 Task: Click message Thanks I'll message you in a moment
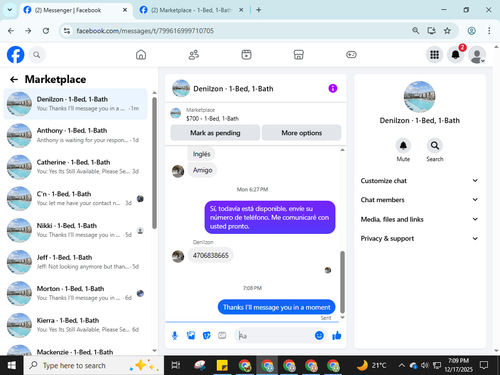(x=276, y=307)
